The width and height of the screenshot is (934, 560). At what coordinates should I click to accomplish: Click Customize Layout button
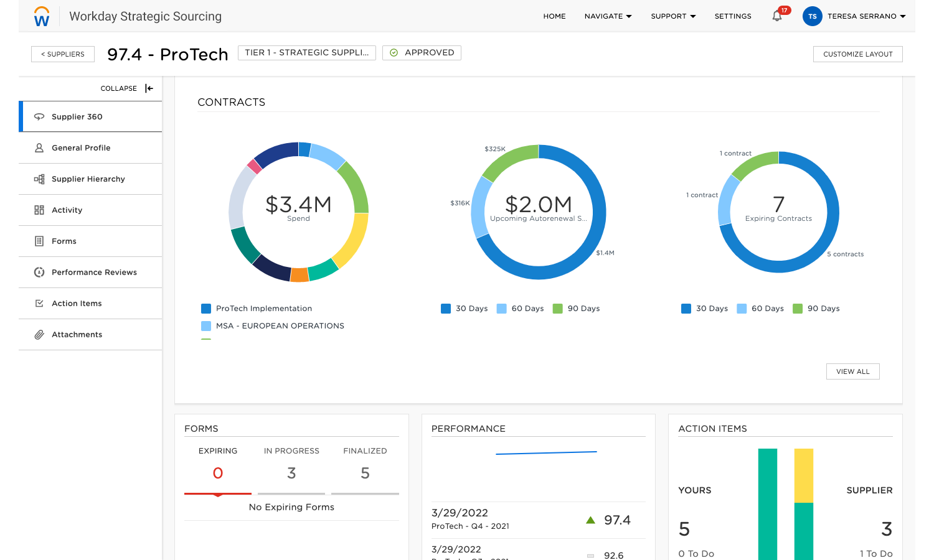857,54
